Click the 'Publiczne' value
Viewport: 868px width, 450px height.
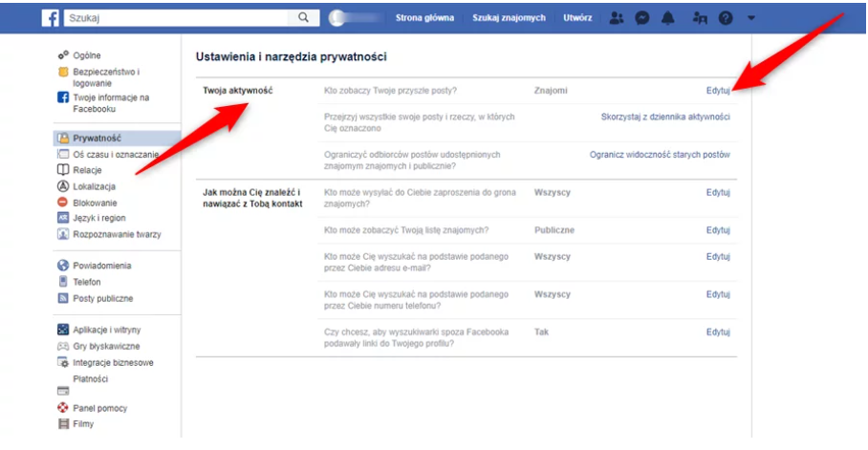coord(554,230)
